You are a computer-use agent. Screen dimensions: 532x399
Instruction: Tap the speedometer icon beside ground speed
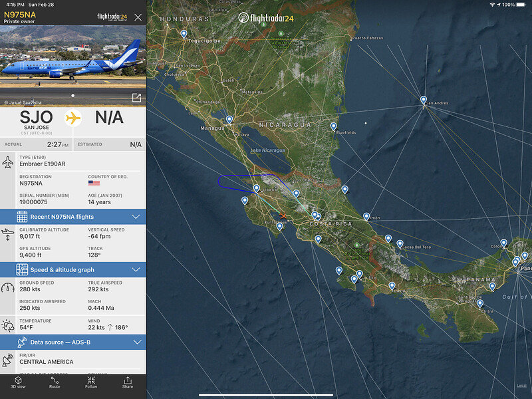[x=8, y=288]
